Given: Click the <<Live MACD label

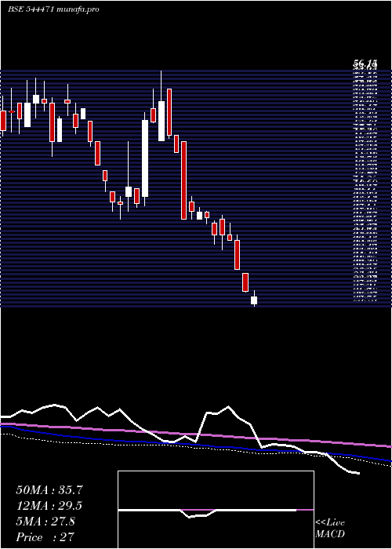Looking at the screenshot, I should click(330, 529).
